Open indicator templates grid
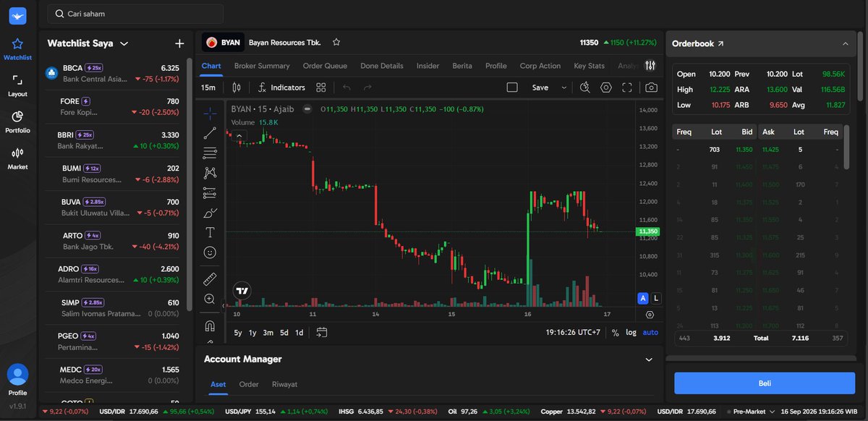 (321, 88)
